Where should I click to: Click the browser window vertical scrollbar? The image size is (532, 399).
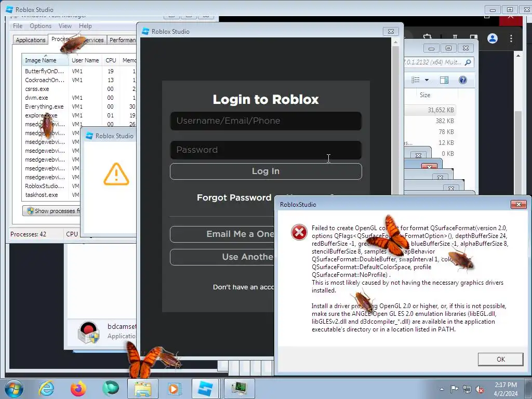pyautogui.click(x=518, y=122)
